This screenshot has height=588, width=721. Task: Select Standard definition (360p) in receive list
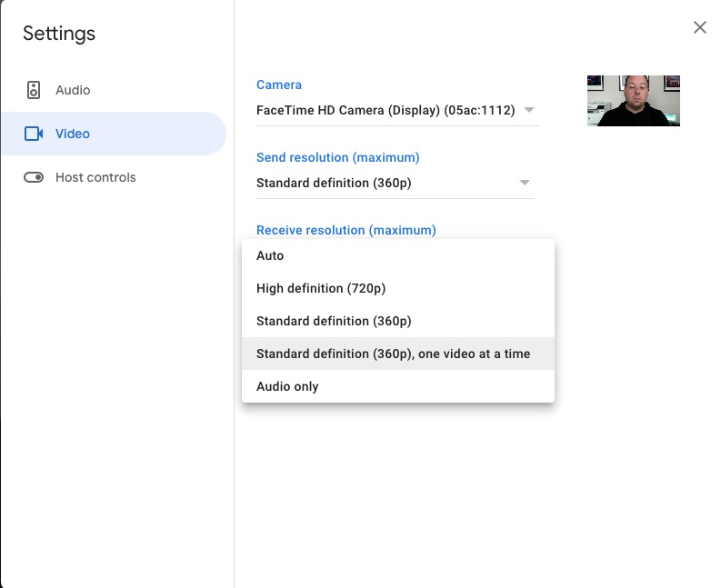398,321
